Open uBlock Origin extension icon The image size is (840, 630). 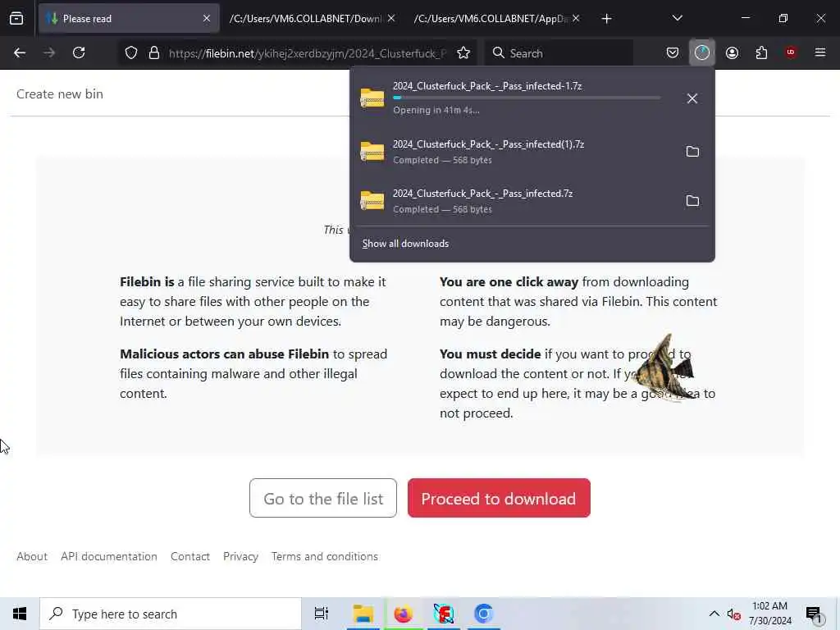791,52
